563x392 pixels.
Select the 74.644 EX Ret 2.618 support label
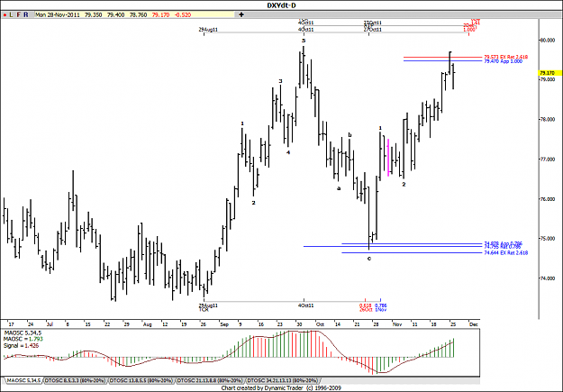(505, 253)
